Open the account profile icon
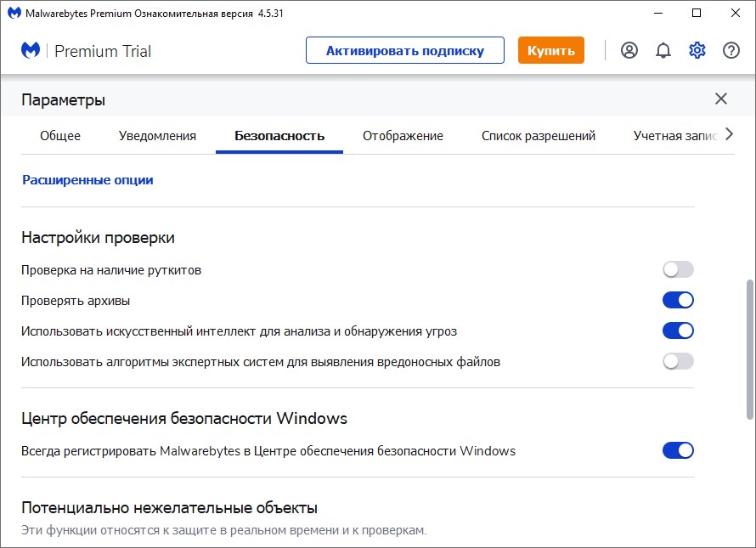 (x=629, y=50)
